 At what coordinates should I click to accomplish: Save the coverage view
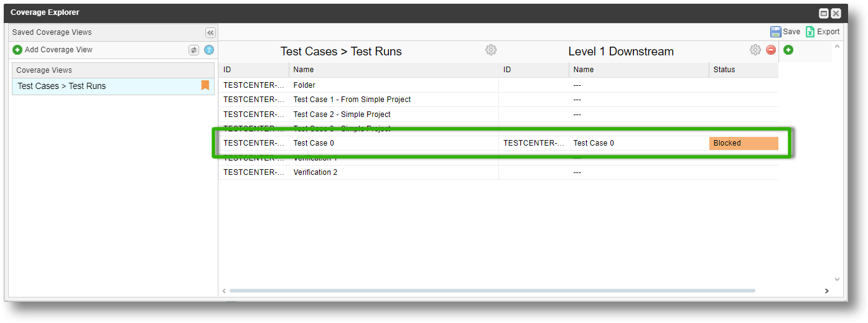coord(785,32)
